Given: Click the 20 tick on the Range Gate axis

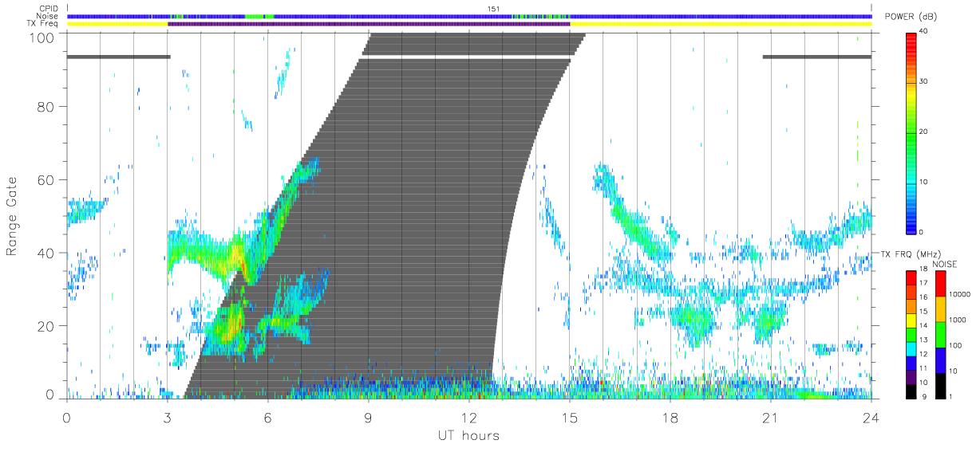Looking at the screenshot, I should (x=45, y=326).
